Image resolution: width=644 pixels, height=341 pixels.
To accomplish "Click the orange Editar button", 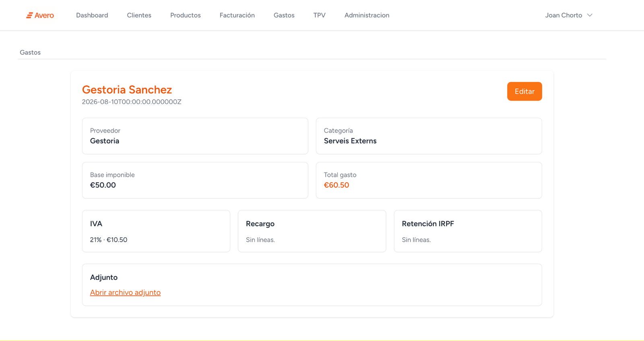I will pos(524,91).
